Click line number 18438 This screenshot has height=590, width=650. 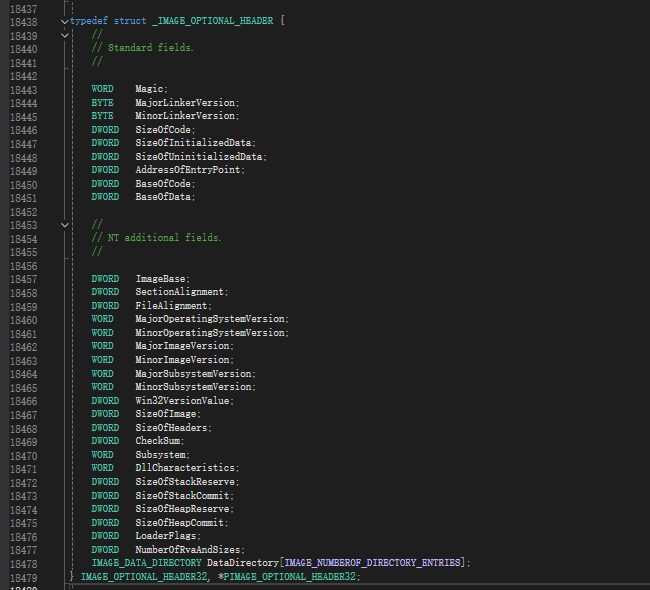coord(24,22)
